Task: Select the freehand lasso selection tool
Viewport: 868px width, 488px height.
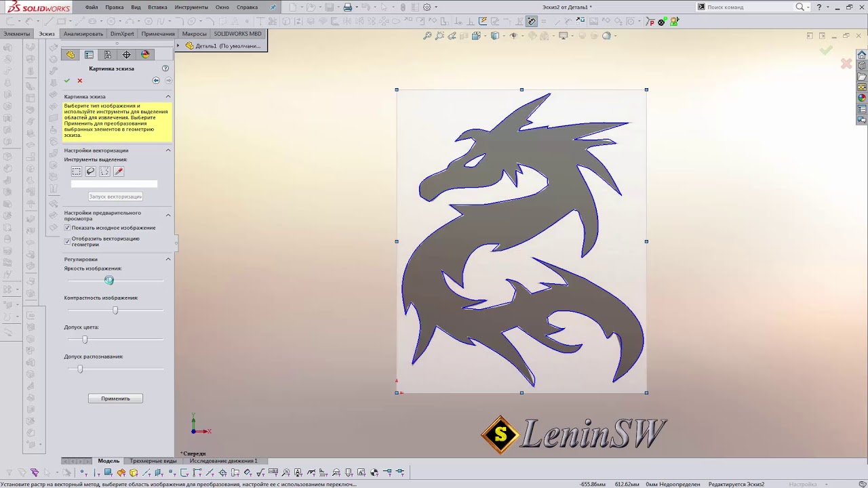Action: pos(90,171)
